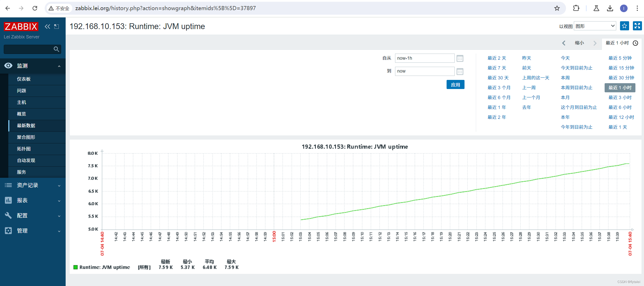Click the ZABBIX logo
The image size is (644, 286).
click(21, 27)
